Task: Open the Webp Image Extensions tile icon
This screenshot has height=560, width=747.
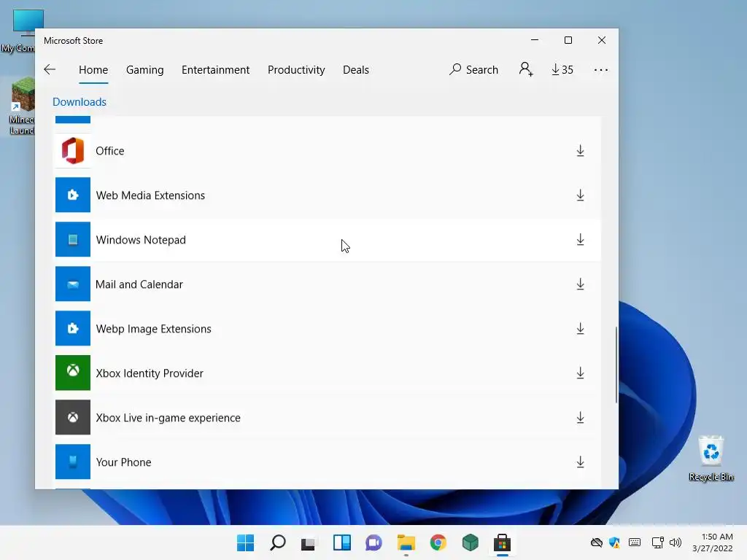Action: [73, 328]
